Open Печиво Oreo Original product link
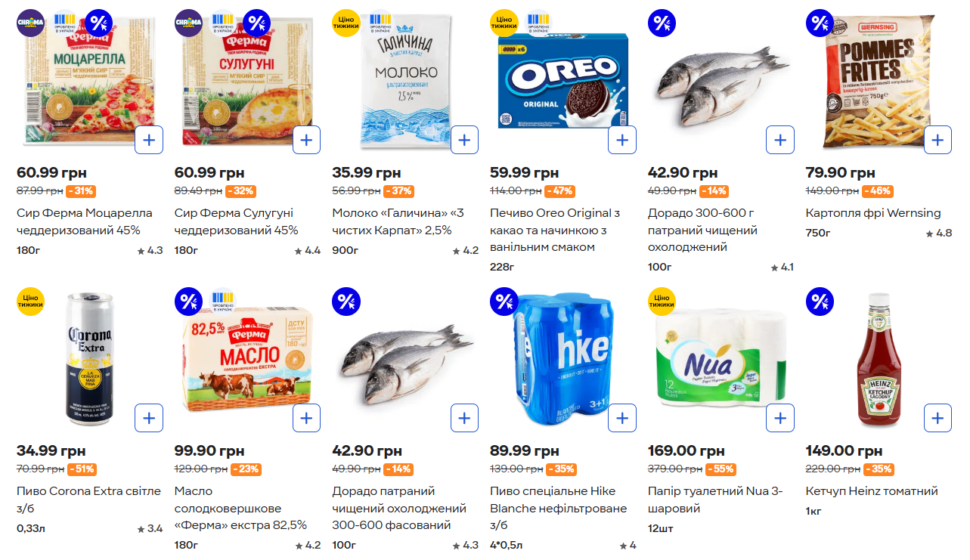This screenshot has width=970, height=560. click(554, 230)
